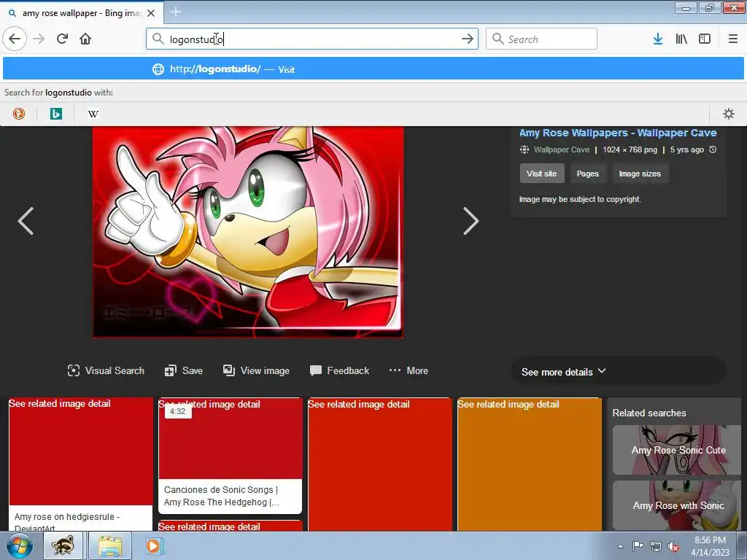Click the history clock icon next to 5 yrs ago
Image resolution: width=747 pixels, height=560 pixels.
tap(713, 149)
